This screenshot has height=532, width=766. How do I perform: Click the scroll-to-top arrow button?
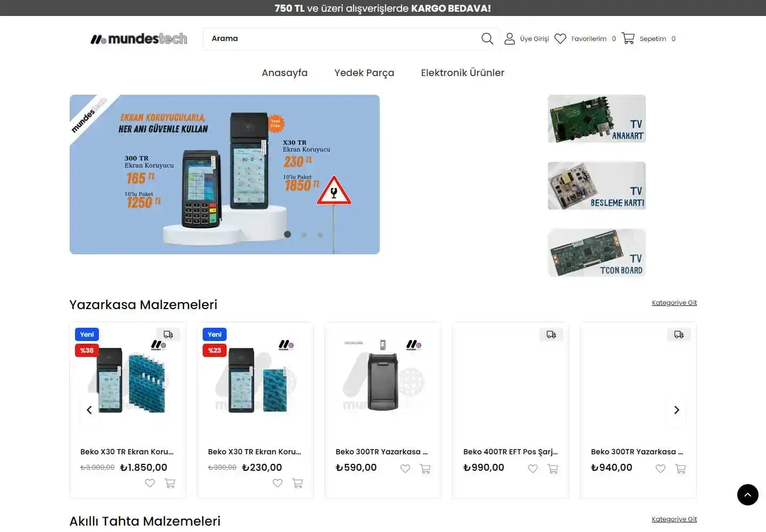[x=748, y=495]
